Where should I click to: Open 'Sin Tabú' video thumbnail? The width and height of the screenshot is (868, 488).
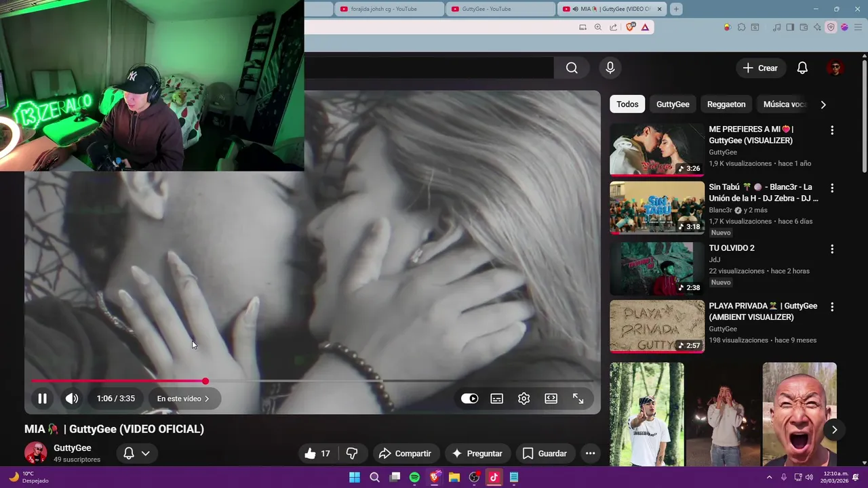pyautogui.click(x=657, y=207)
